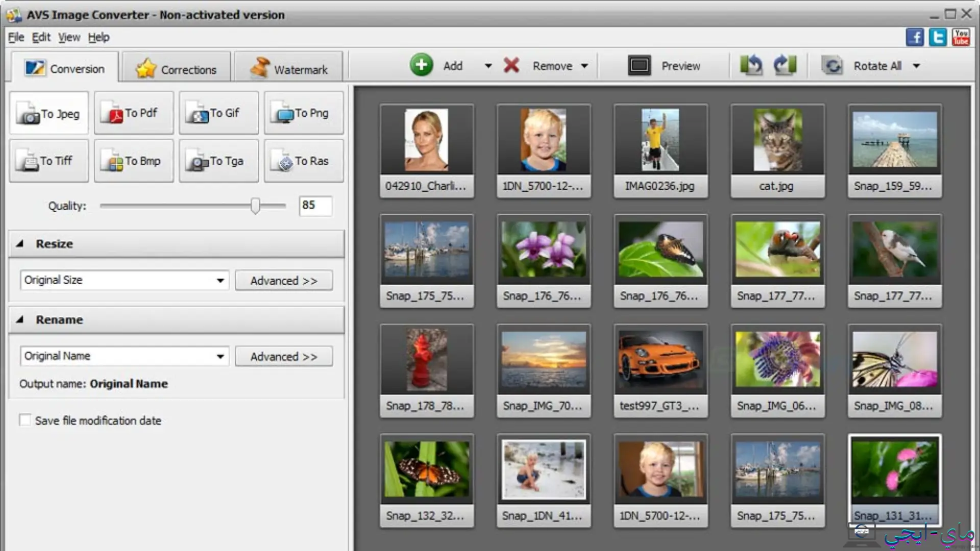
Task: Click the Preview monitor icon
Action: pos(639,65)
